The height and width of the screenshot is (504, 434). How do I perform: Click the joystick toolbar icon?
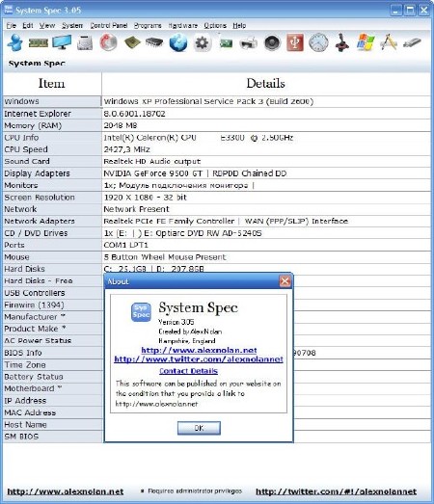pos(341,42)
